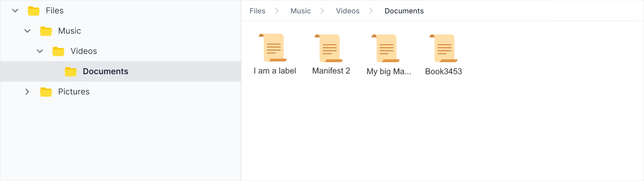Click the Book3453 file name label

(x=443, y=71)
